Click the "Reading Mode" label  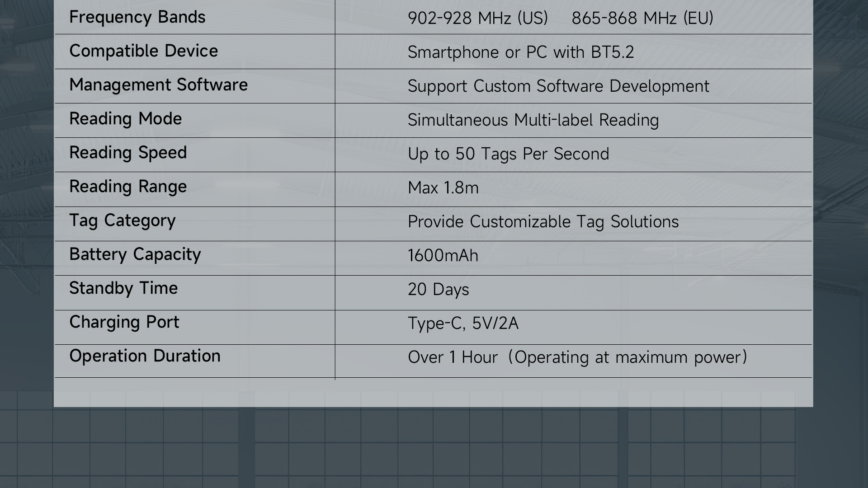pyautogui.click(x=125, y=119)
